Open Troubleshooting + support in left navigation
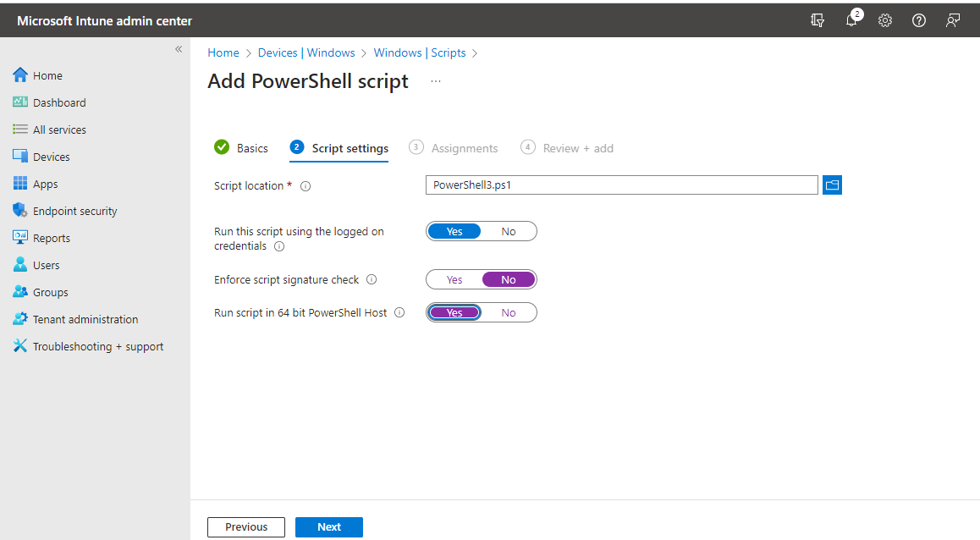 click(x=98, y=346)
